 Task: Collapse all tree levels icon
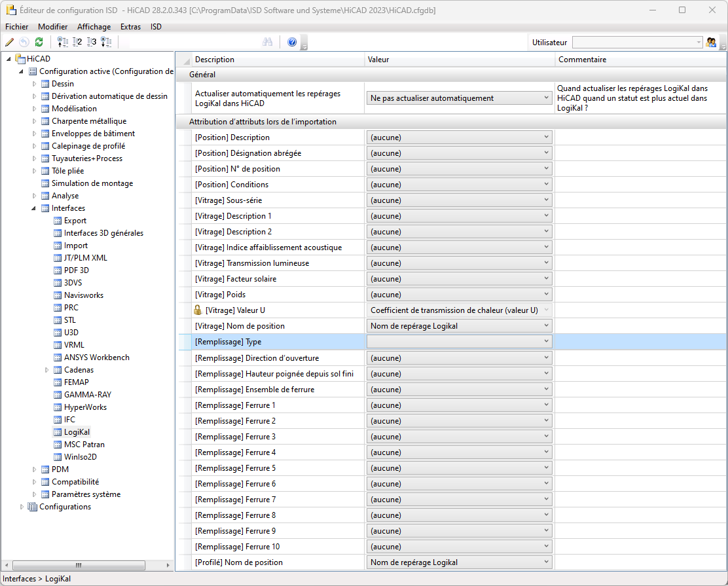pyautogui.click(x=62, y=43)
